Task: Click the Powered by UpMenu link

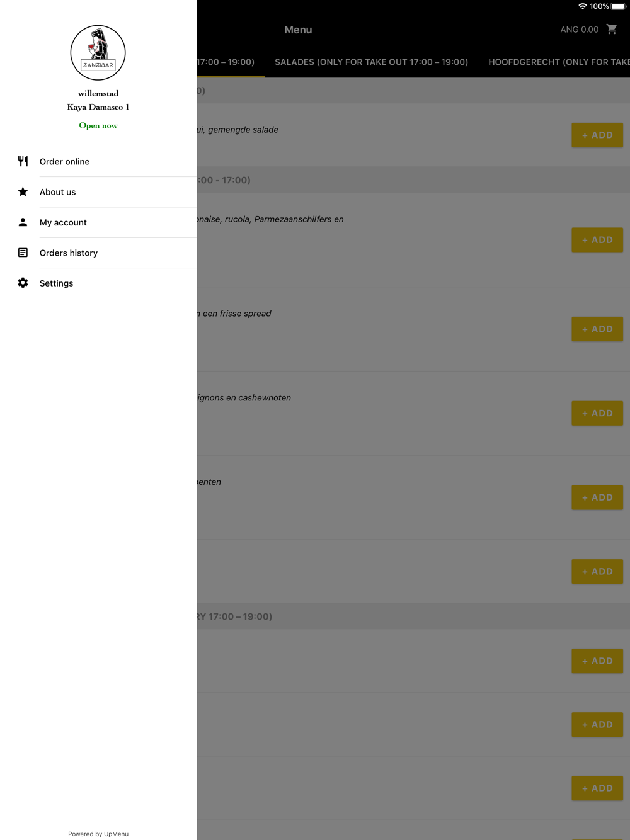Action: [98, 834]
